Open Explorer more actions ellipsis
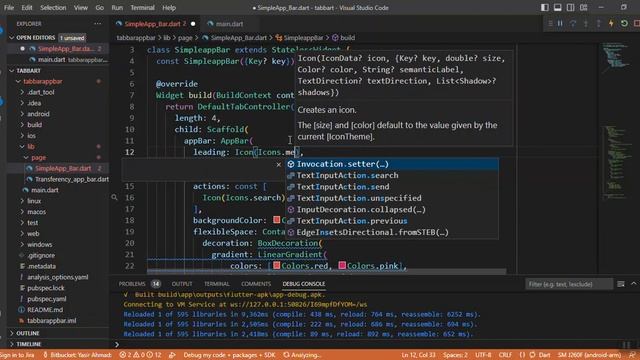The image size is (640, 360). 98,24
